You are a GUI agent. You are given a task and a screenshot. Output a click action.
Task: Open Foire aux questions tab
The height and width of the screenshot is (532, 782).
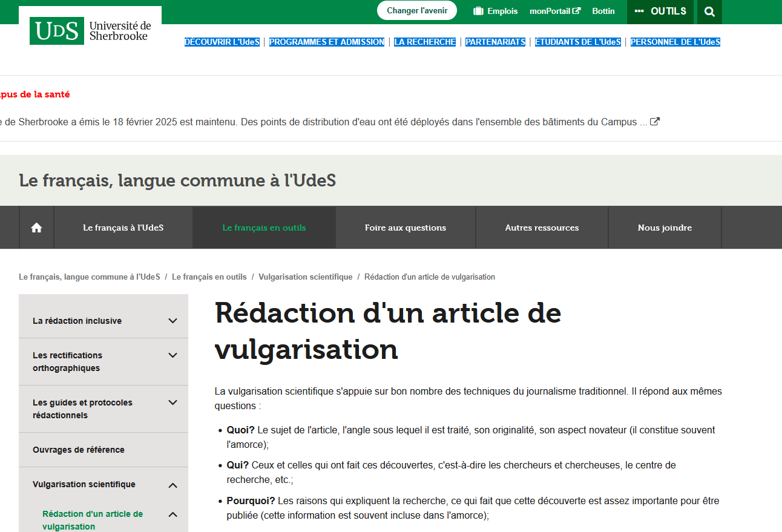tap(405, 228)
